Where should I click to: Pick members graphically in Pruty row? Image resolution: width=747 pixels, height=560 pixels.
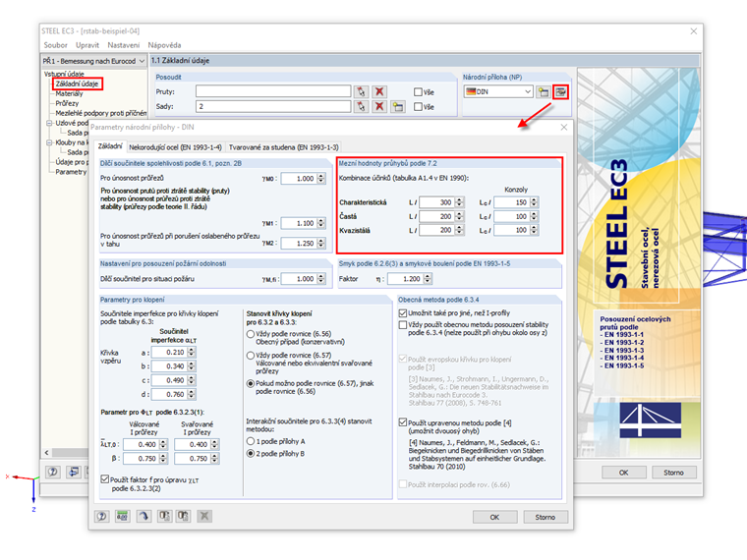click(361, 92)
